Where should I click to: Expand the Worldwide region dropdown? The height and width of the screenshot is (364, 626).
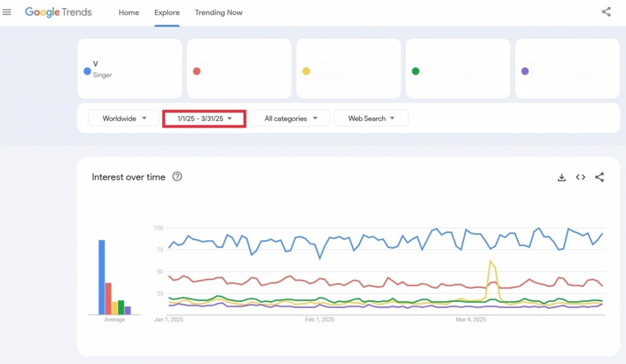coord(124,118)
